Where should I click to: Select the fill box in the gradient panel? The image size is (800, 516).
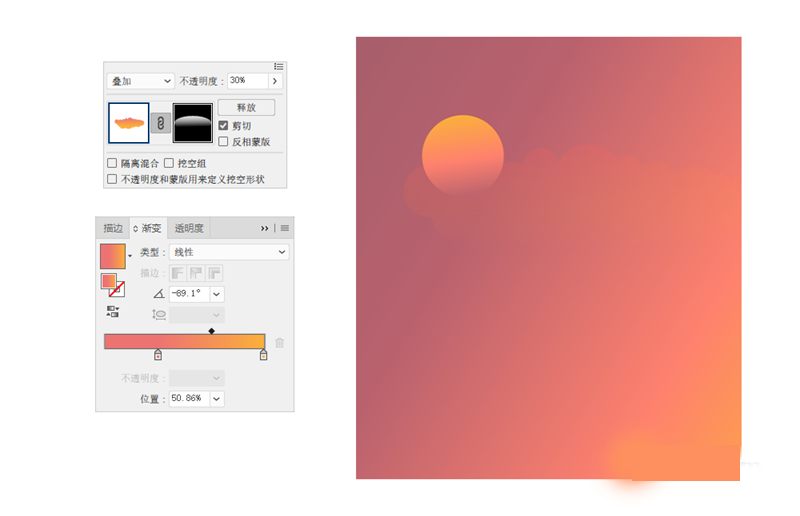pyautogui.click(x=108, y=281)
